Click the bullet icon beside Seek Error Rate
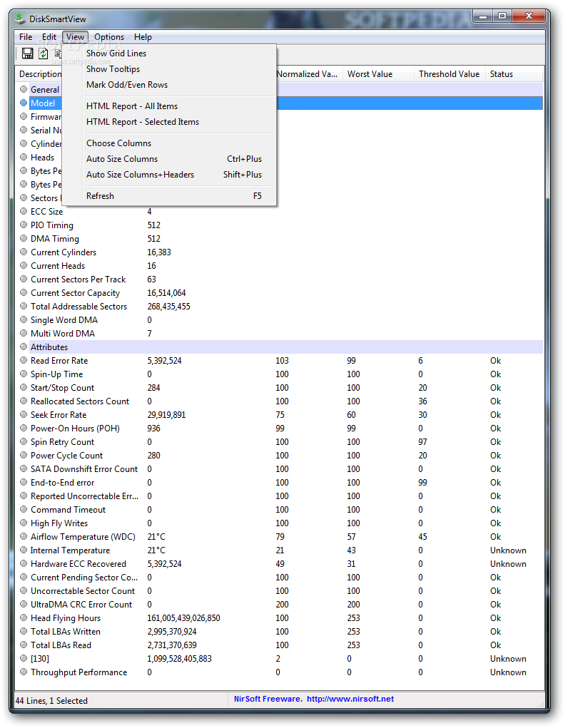 (x=24, y=414)
